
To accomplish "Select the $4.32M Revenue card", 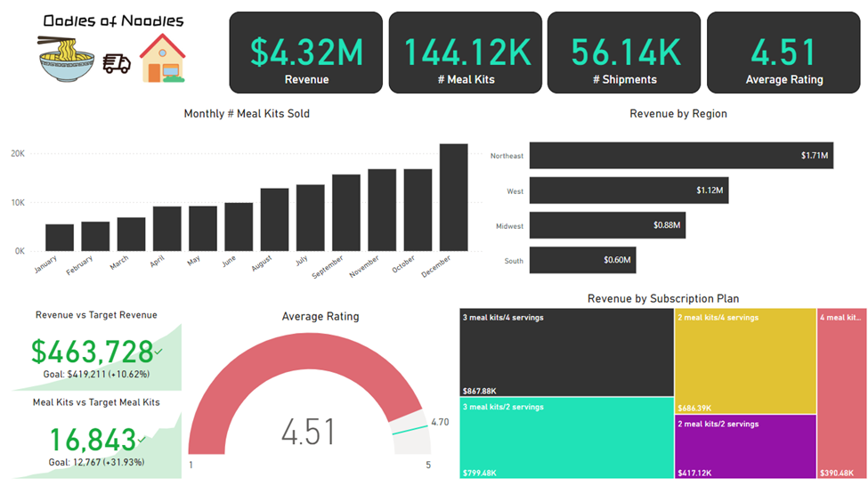I will coord(306,53).
